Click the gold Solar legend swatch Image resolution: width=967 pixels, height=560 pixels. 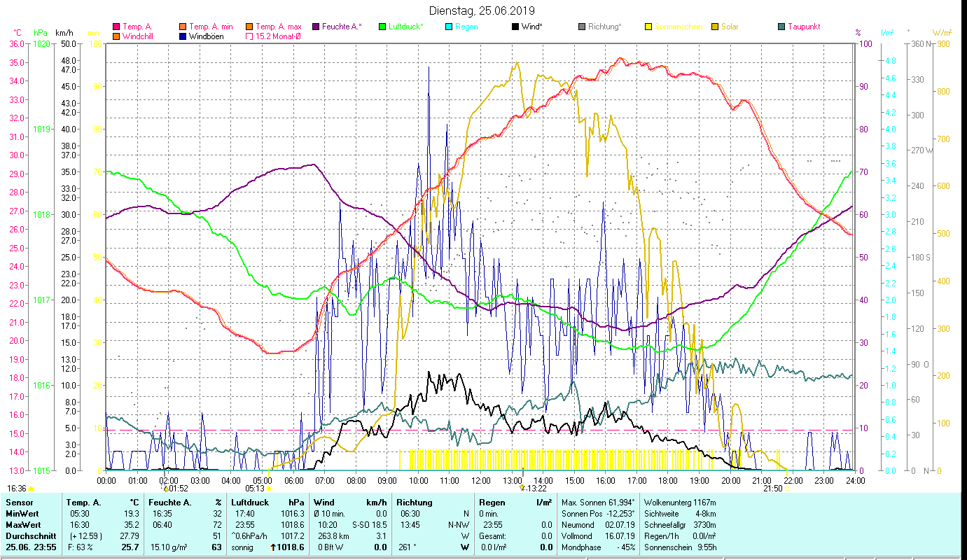pyautogui.click(x=715, y=27)
